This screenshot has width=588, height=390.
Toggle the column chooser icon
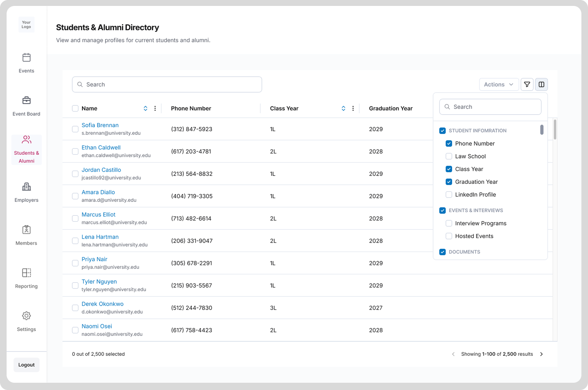point(542,84)
